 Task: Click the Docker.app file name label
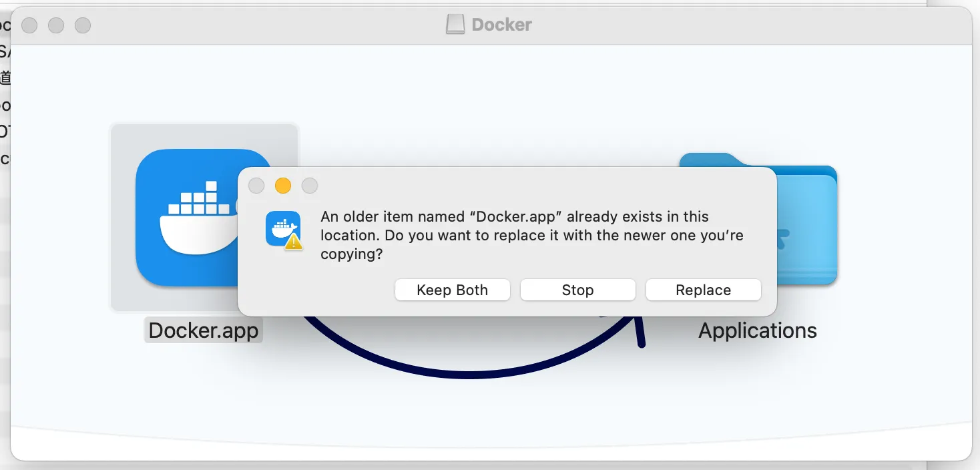click(204, 330)
